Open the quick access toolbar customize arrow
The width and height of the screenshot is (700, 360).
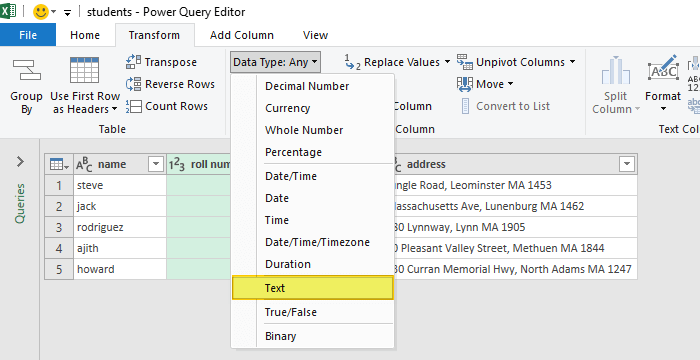(x=67, y=13)
